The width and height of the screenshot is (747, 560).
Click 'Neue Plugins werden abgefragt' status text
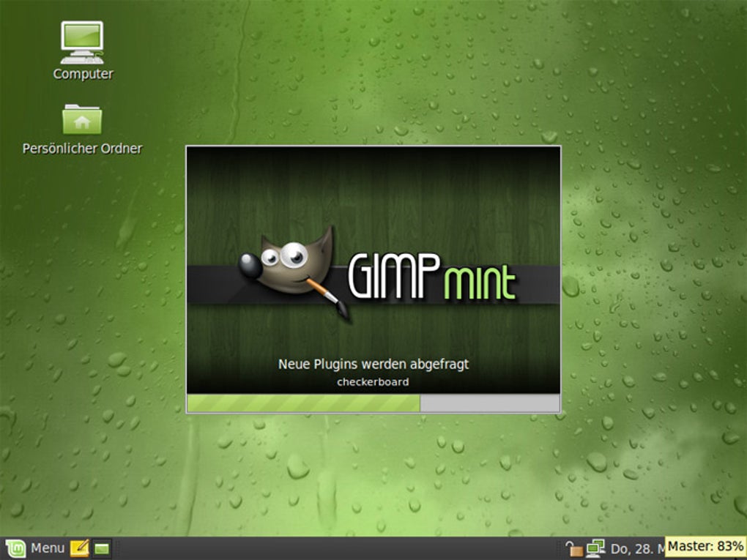point(373,365)
